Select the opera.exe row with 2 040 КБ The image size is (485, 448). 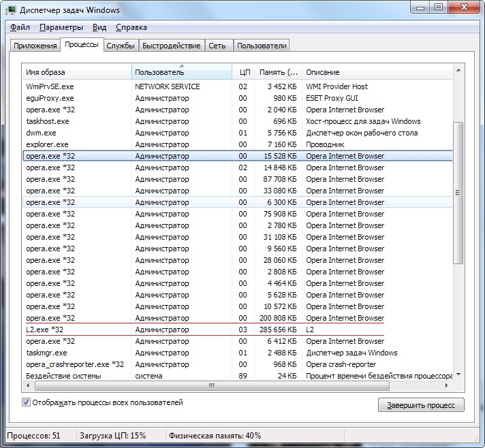(237, 110)
